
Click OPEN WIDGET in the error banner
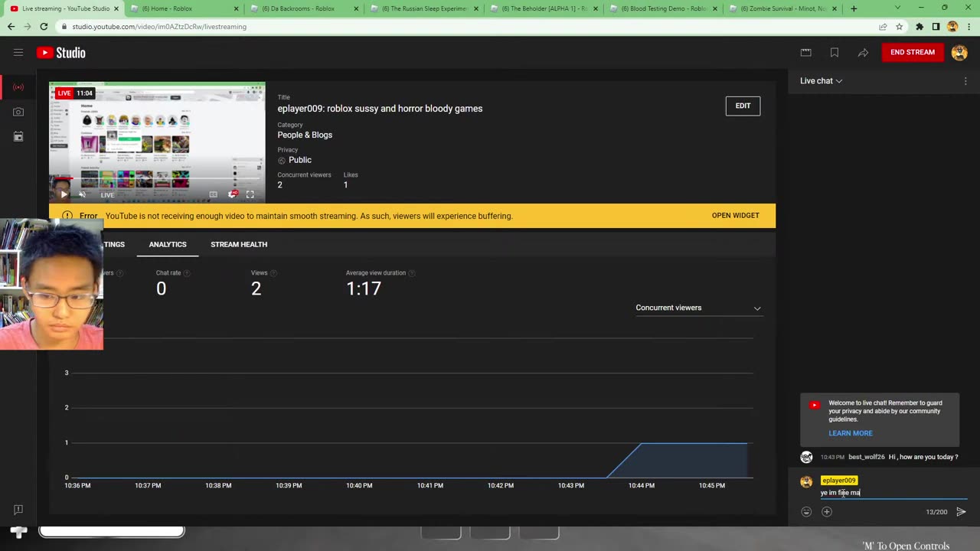click(x=736, y=216)
